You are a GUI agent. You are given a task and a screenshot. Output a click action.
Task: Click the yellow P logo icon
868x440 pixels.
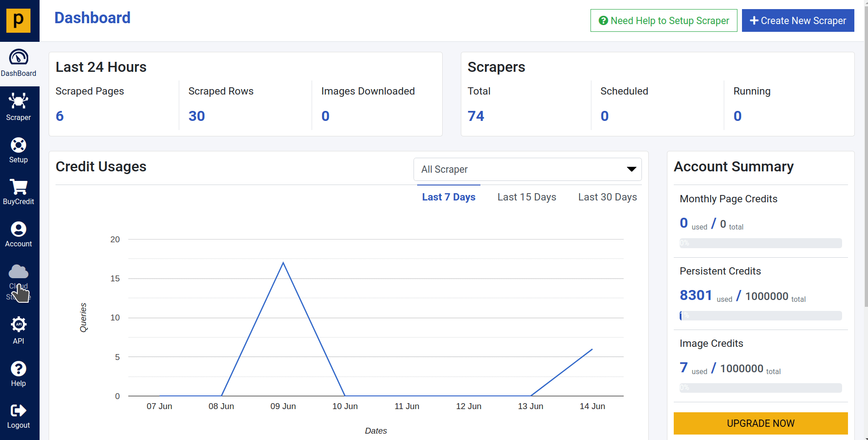[x=18, y=20]
